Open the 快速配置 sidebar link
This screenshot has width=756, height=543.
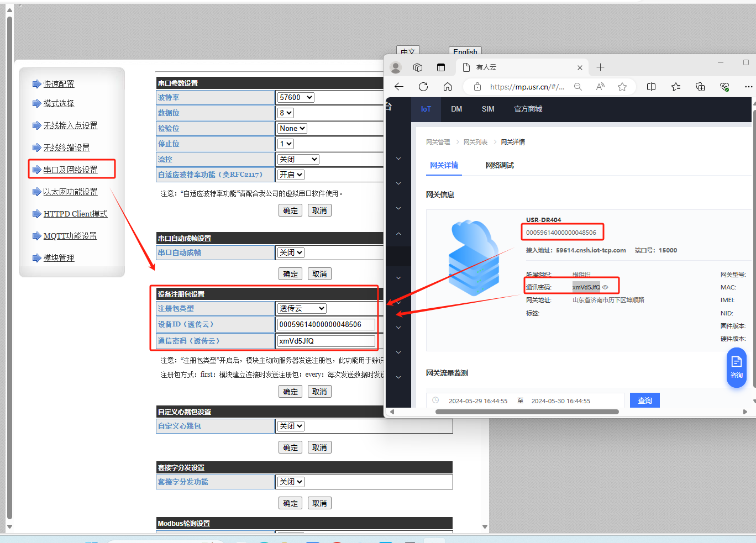point(59,84)
